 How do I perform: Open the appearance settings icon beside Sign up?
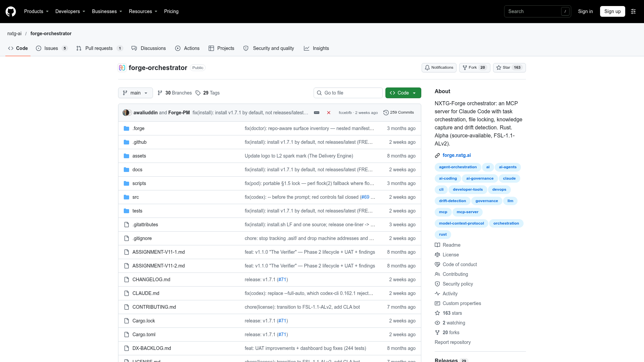(x=633, y=11)
